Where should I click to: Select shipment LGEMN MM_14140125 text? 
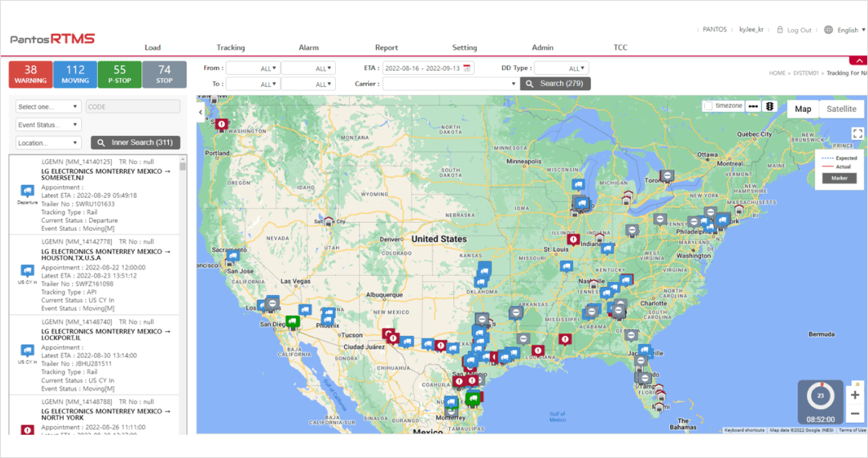(x=76, y=162)
